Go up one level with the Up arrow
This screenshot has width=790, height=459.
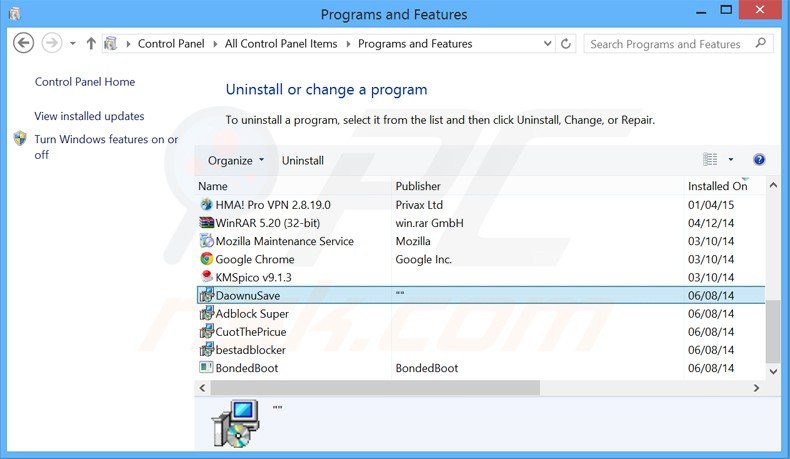tap(91, 44)
